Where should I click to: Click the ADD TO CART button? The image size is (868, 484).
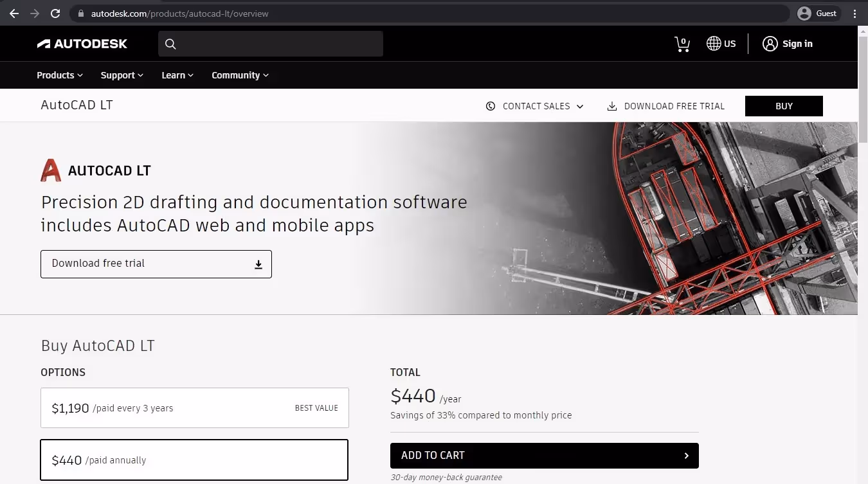(545, 456)
